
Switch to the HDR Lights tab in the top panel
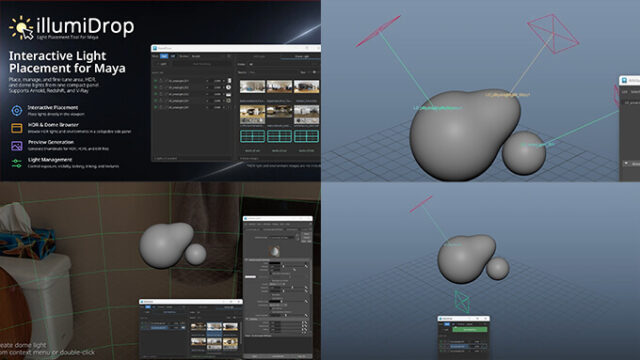(x=259, y=56)
